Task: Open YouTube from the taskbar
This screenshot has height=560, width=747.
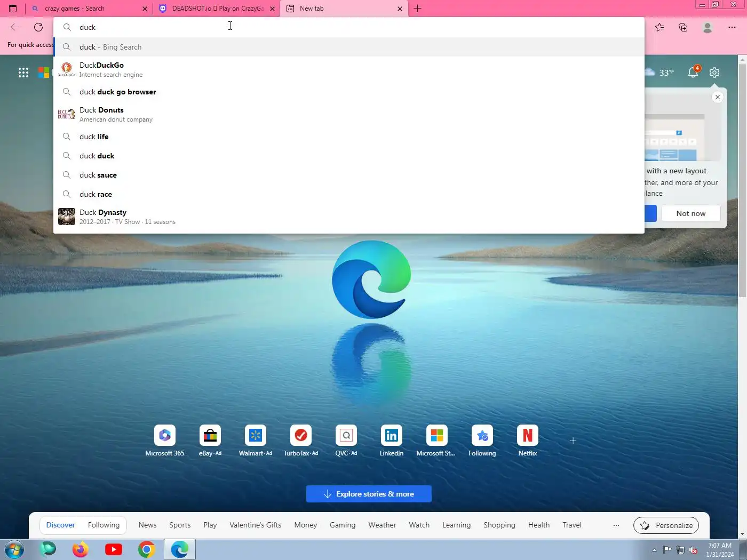Action: tap(114, 549)
